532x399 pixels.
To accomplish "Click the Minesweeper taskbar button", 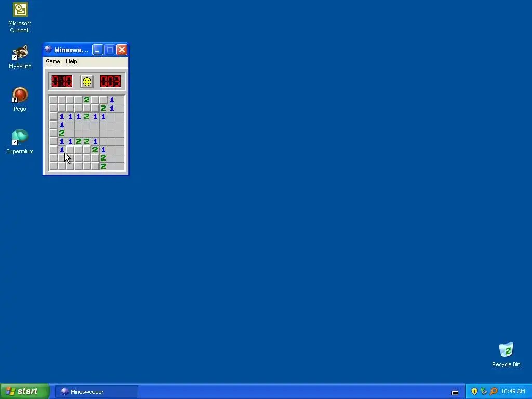I will click(x=96, y=392).
